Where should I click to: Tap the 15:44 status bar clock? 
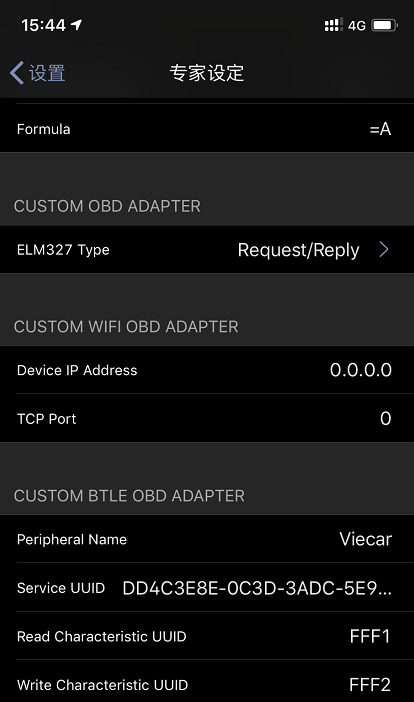click(x=43, y=25)
